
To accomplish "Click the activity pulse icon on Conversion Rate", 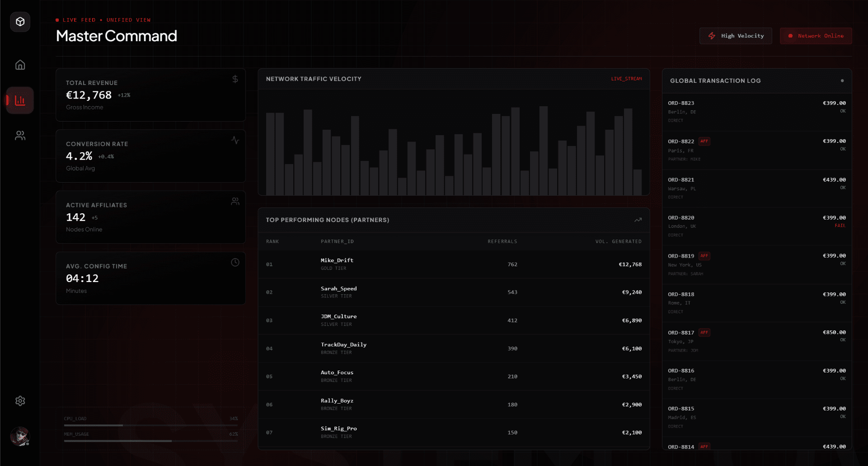I will (x=235, y=140).
